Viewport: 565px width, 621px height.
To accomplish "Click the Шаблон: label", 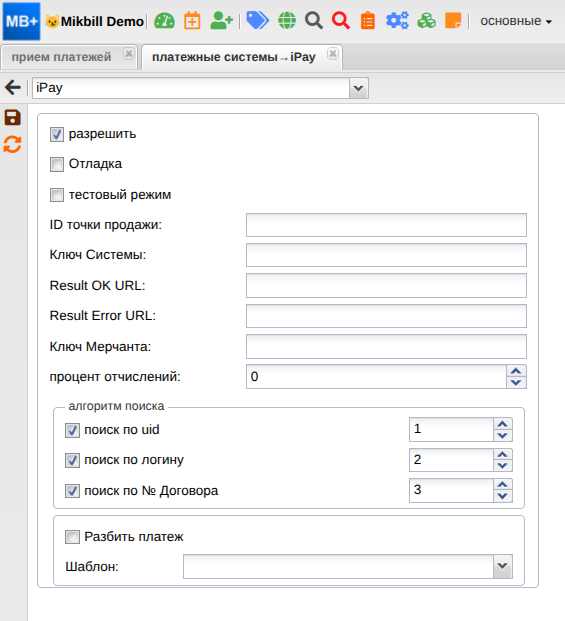I will (92, 567).
